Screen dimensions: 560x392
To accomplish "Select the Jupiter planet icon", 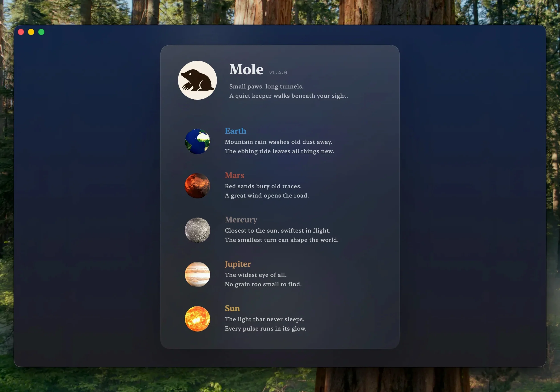I will [x=197, y=275].
